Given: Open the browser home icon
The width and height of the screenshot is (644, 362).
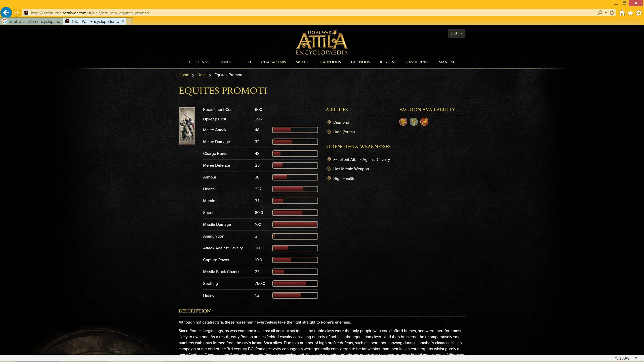Looking at the screenshot, I should [622, 13].
